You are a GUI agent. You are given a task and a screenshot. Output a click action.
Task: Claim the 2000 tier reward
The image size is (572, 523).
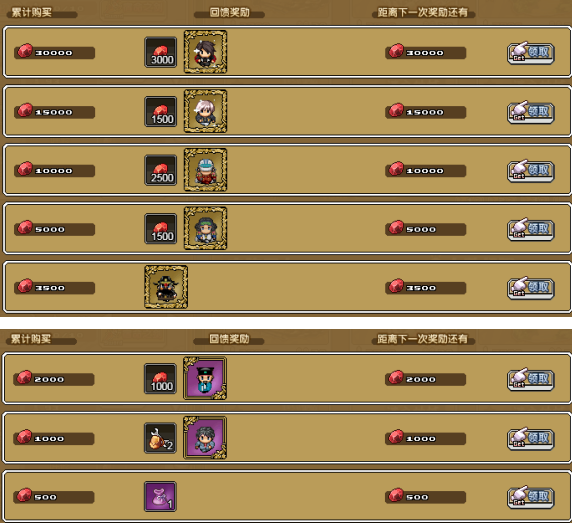[531, 380]
